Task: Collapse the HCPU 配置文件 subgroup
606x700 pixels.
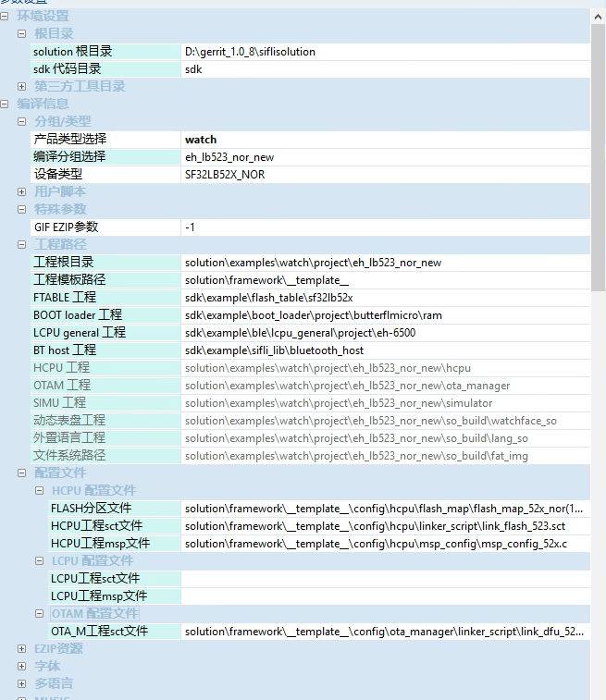Action: click(39, 491)
